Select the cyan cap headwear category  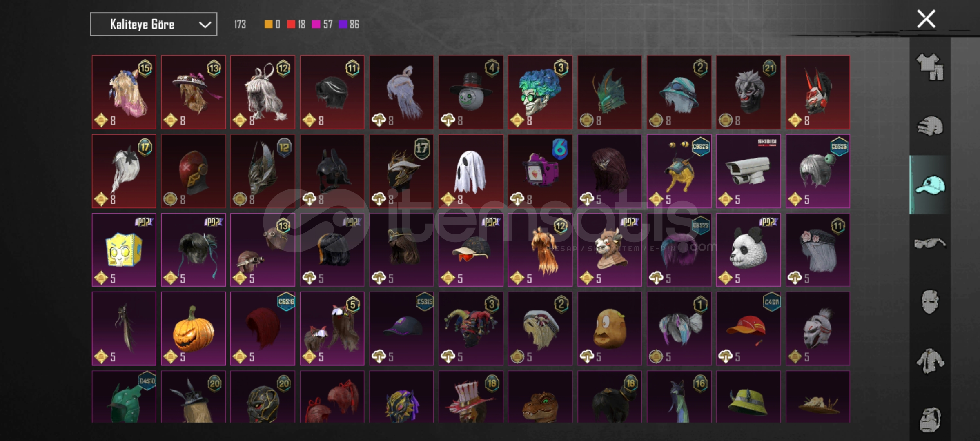930,185
